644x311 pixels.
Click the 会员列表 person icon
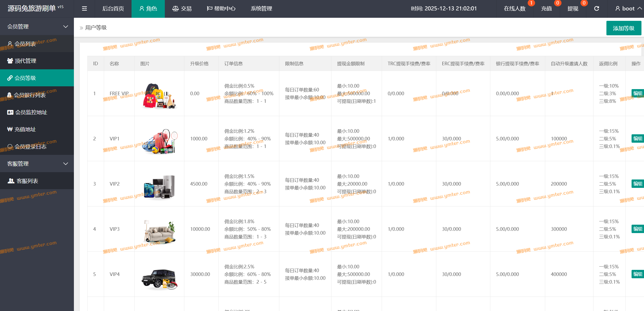pos(10,44)
